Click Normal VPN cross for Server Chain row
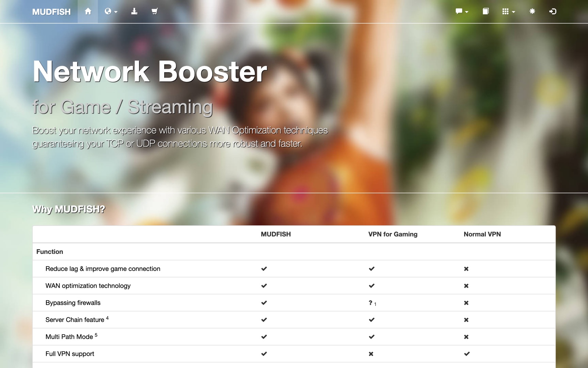Viewport: 588px width, 368px height. click(466, 320)
